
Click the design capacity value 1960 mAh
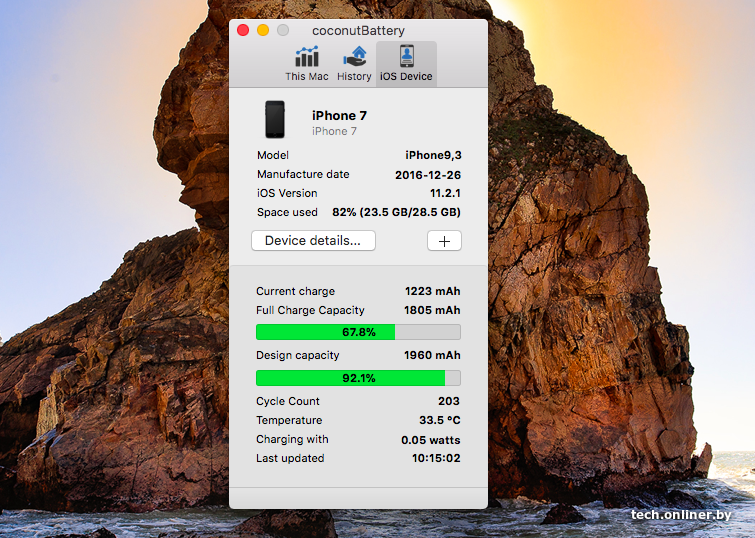(432, 355)
